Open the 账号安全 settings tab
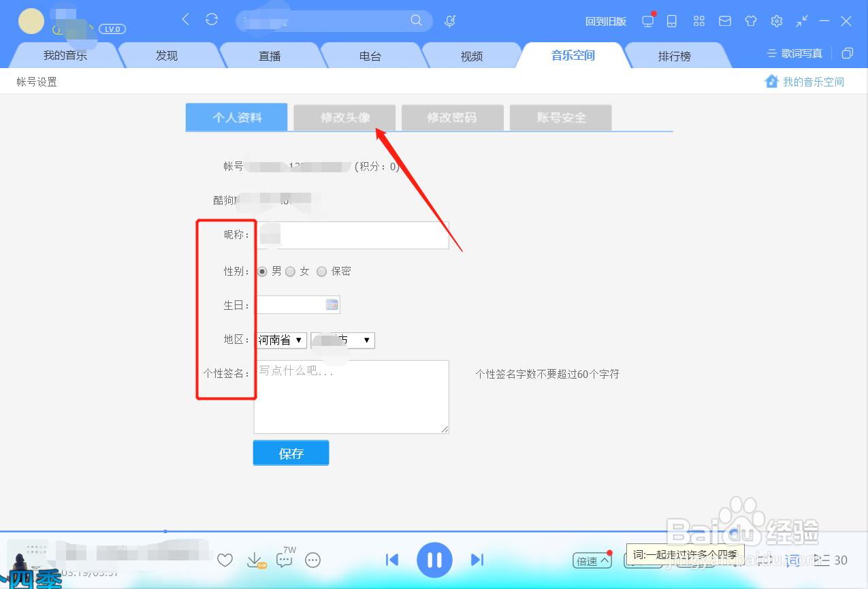This screenshot has height=589, width=868. coord(561,117)
